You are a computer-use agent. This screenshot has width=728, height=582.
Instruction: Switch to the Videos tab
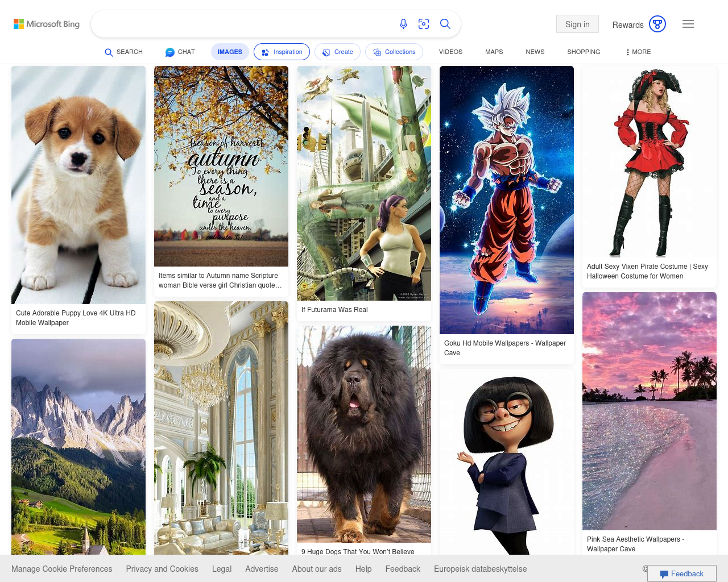point(450,52)
